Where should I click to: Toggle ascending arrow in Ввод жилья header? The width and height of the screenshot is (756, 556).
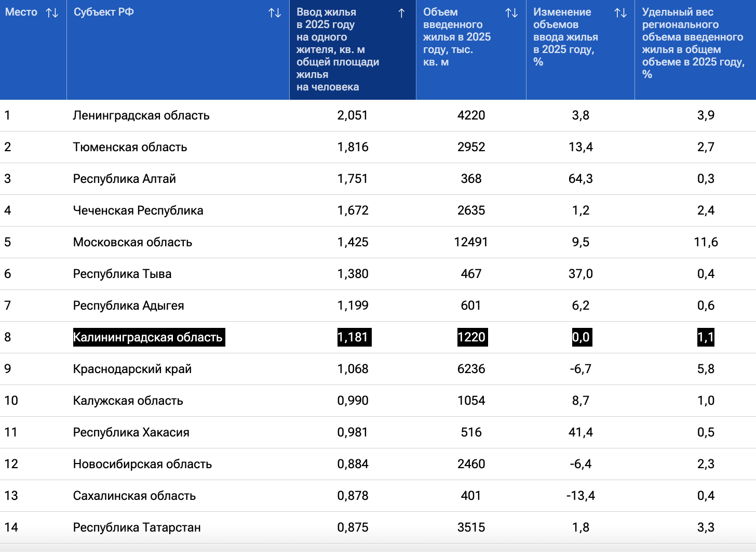click(x=401, y=13)
